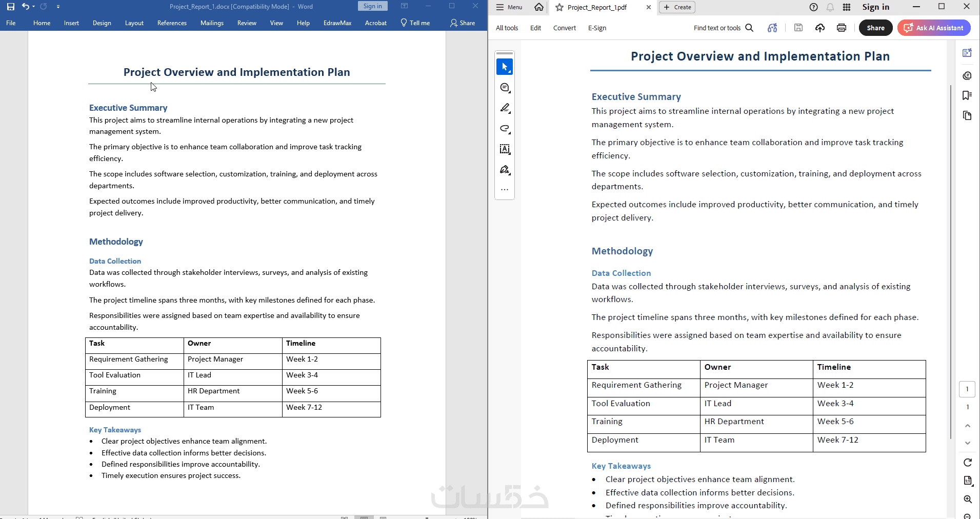Open the Undo history dropdown arrow in Word
980x519 pixels.
click(x=33, y=7)
